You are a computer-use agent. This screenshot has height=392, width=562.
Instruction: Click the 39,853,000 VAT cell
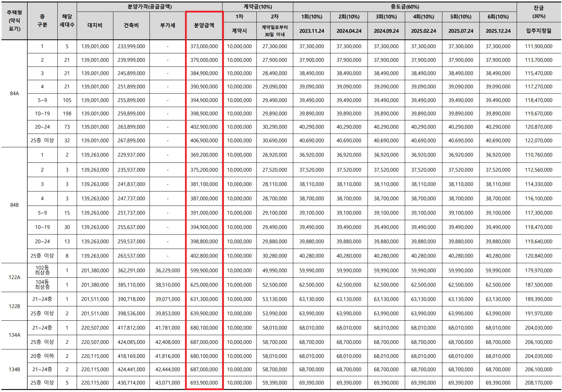[167, 314]
